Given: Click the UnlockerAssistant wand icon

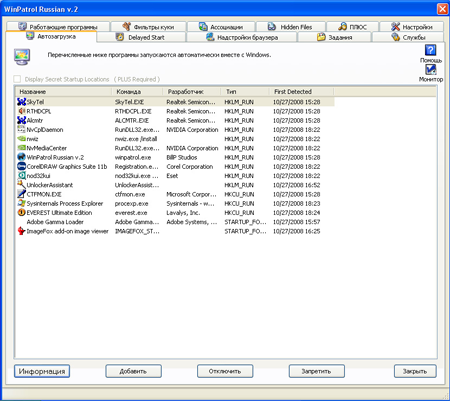Looking at the screenshot, I should tap(21, 185).
